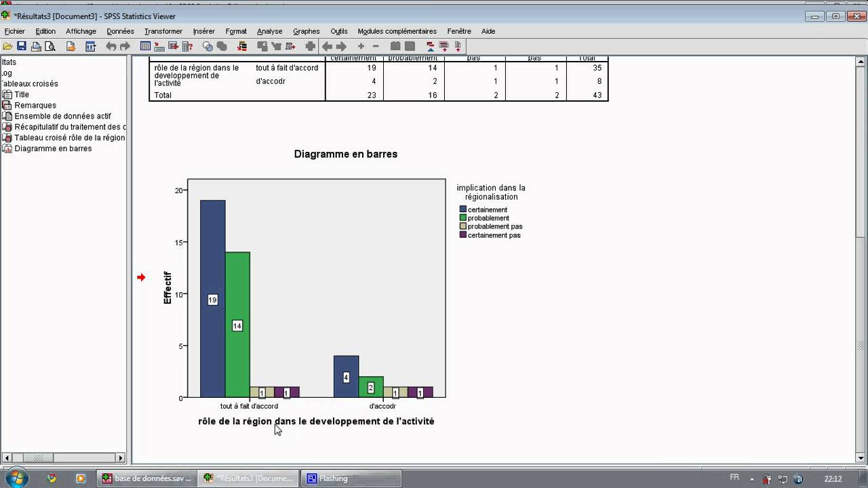Click the Go to Data toolbar icon
Image resolution: width=868 pixels, height=488 pixels.
click(145, 46)
